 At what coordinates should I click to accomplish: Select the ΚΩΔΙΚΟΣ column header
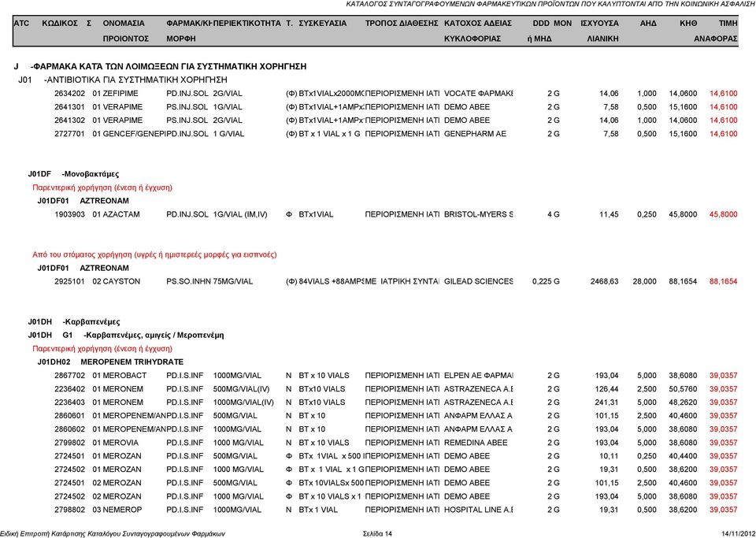[60, 23]
